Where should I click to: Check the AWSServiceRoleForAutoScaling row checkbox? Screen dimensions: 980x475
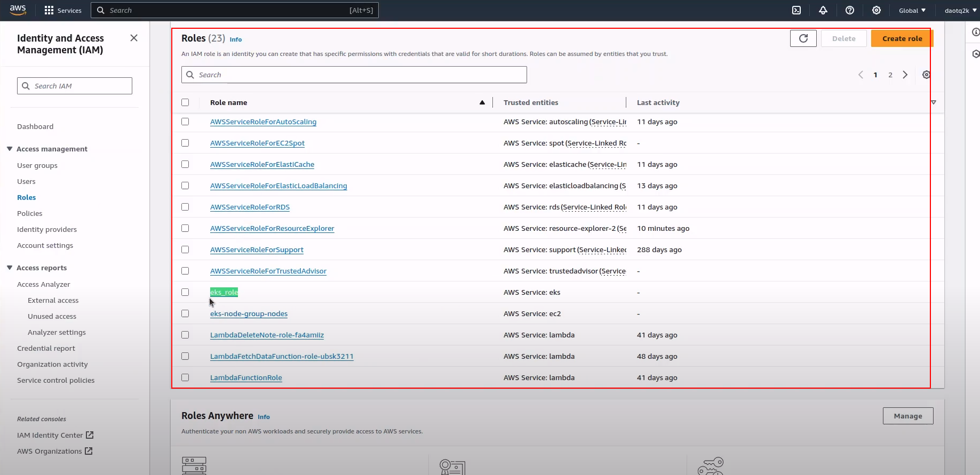pos(185,122)
